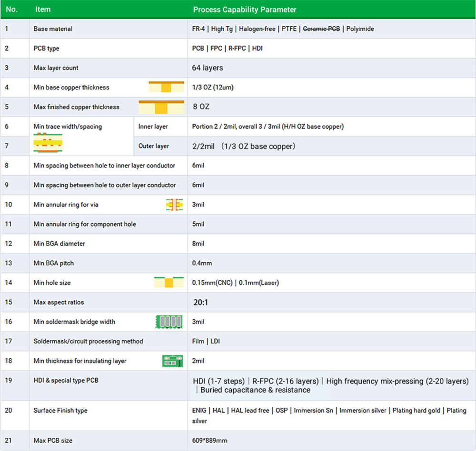The width and height of the screenshot is (476, 451).
Task: Select the 'Item' column header
Action: pyautogui.click(x=43, y=10)
